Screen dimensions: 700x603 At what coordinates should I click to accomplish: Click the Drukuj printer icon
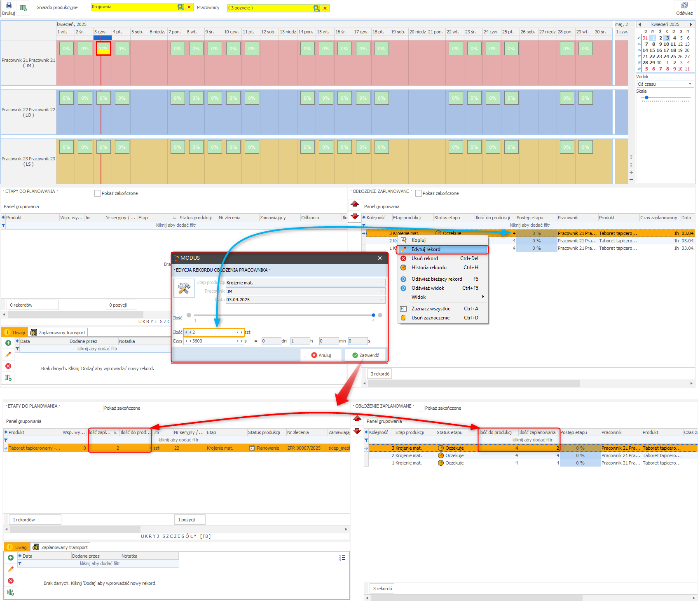pyautogui.click(x=9, y=6)
